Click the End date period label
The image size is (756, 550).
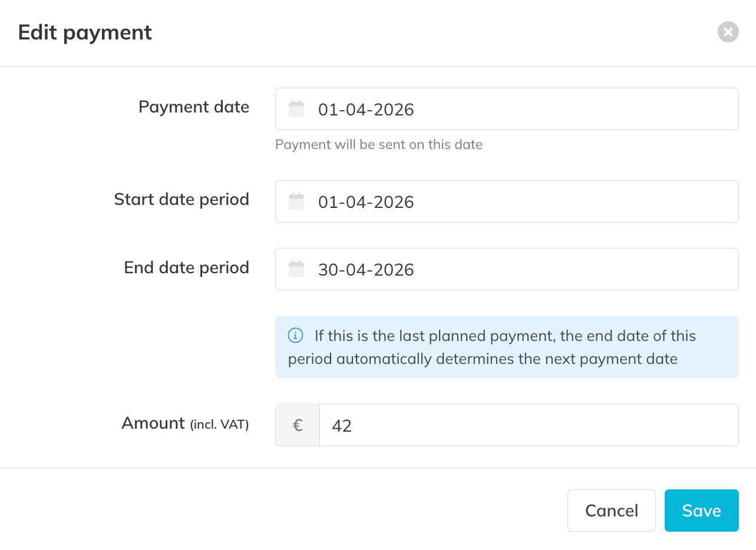click(x=186, y=267)
